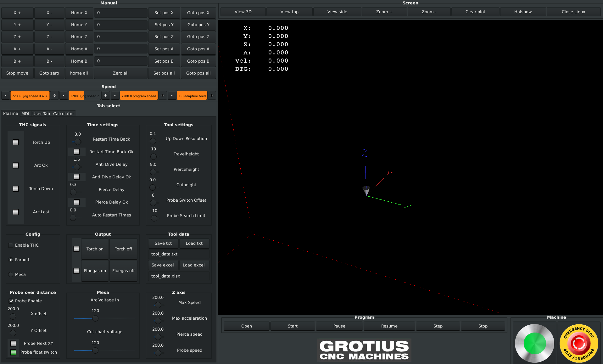Toggle the Torch Down signal indicator
603x364 pixels.
[x=16, y=189]
